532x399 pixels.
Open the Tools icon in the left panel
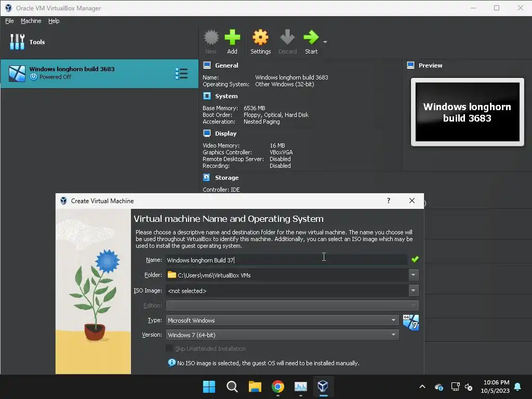(17, 42)
